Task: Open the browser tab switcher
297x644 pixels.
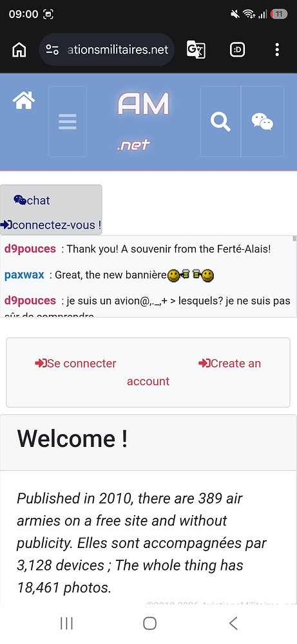Action: (x=238, y=50)
